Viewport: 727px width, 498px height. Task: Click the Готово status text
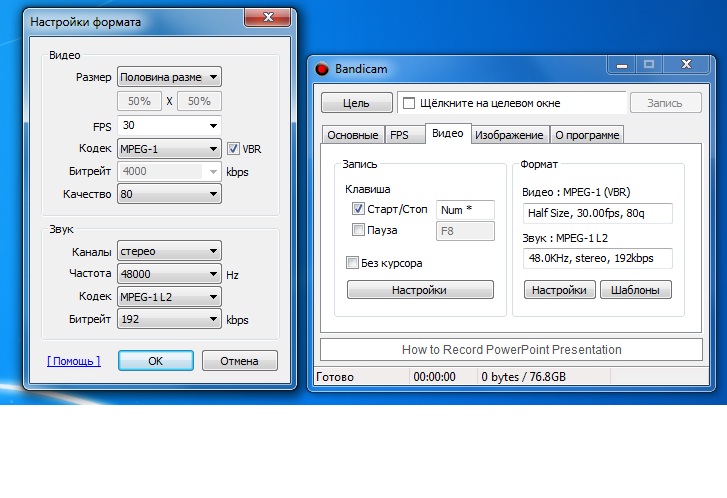(x=335, y=377)
